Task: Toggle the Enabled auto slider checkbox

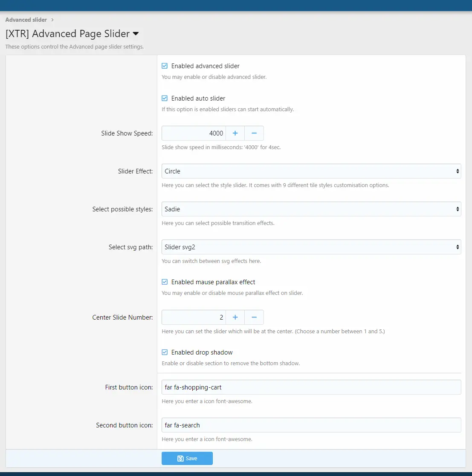Action: pyautogui.click(x=165, y=98)
